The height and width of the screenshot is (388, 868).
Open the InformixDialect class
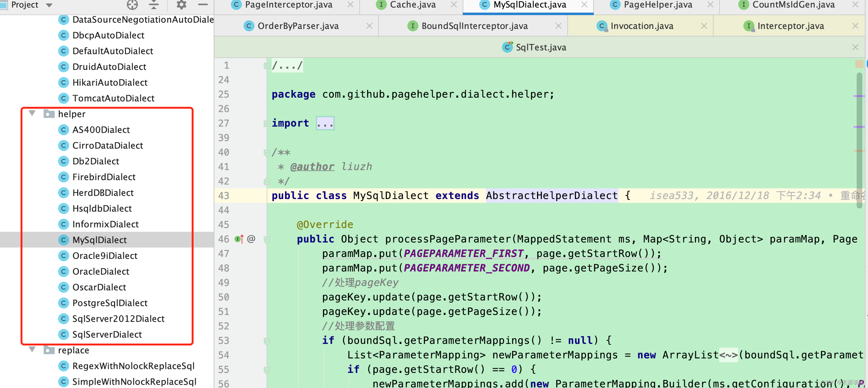point(106,224)
